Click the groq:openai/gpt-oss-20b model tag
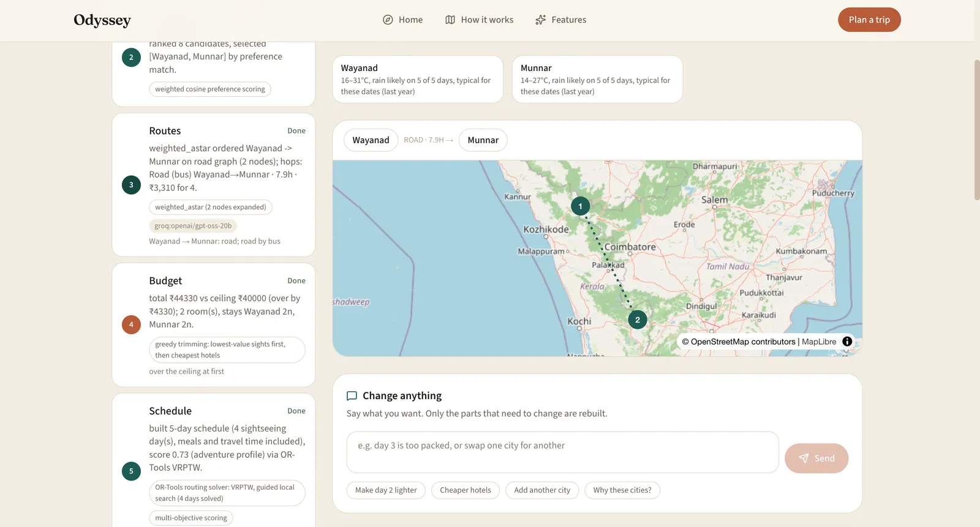980x527 pixels. tap(193, 226)
